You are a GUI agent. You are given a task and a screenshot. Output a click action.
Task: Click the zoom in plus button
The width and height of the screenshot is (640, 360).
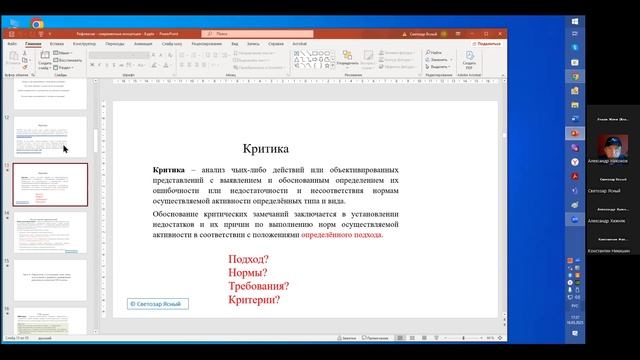482,338
